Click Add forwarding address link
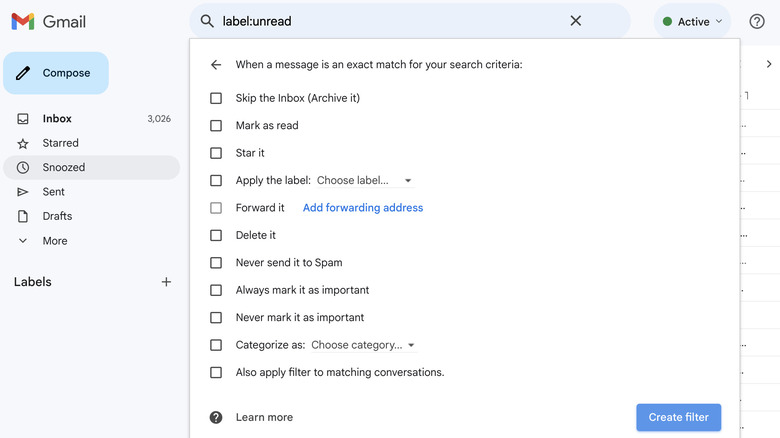The width and height of the screenshot is (780, 438). (x=363, y=208)
